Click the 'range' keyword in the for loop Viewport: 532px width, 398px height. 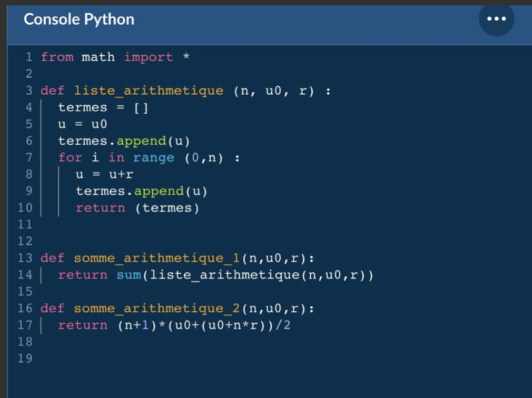pos(153,157)
